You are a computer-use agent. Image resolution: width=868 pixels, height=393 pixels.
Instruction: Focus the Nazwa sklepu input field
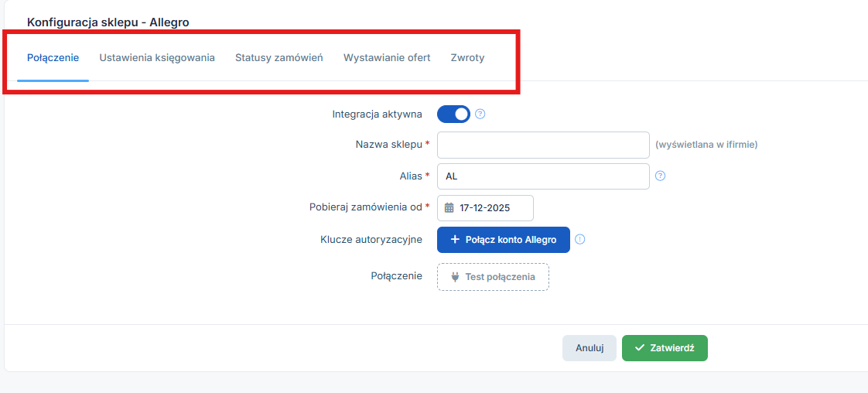(543, 145)
